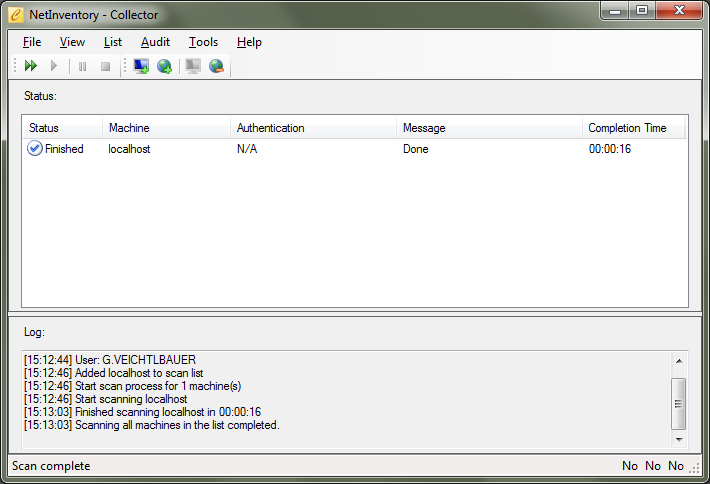This screenshot has width=710, height=484.
Task: Pause the scan with the pause icon
Action: (x=82, y=67)
